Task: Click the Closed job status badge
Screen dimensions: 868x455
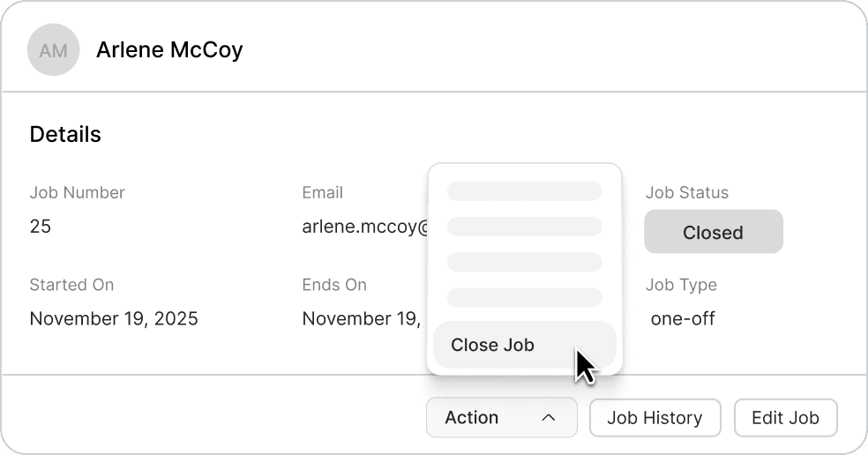Action: click(713, 232)
